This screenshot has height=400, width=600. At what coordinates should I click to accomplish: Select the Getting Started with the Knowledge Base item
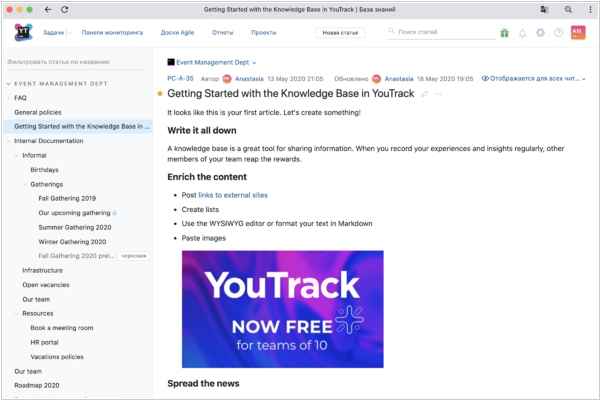coord(78,127)
